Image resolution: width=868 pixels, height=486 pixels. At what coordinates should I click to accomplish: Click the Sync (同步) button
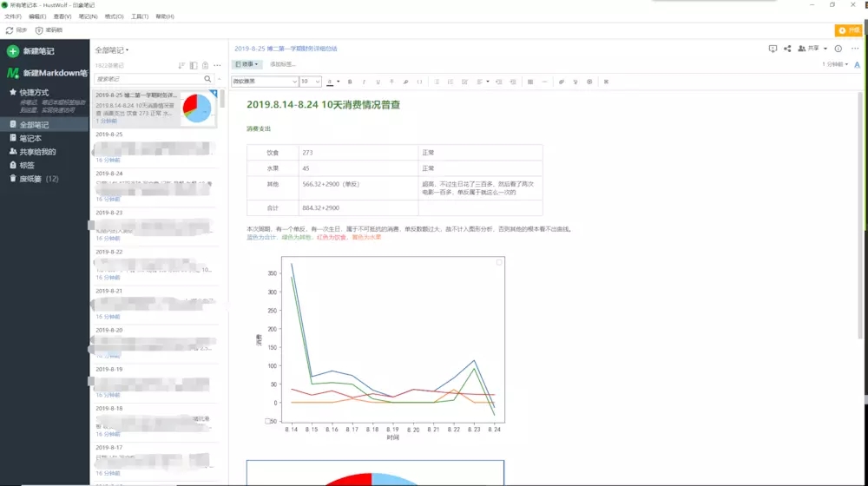[16, 30]
